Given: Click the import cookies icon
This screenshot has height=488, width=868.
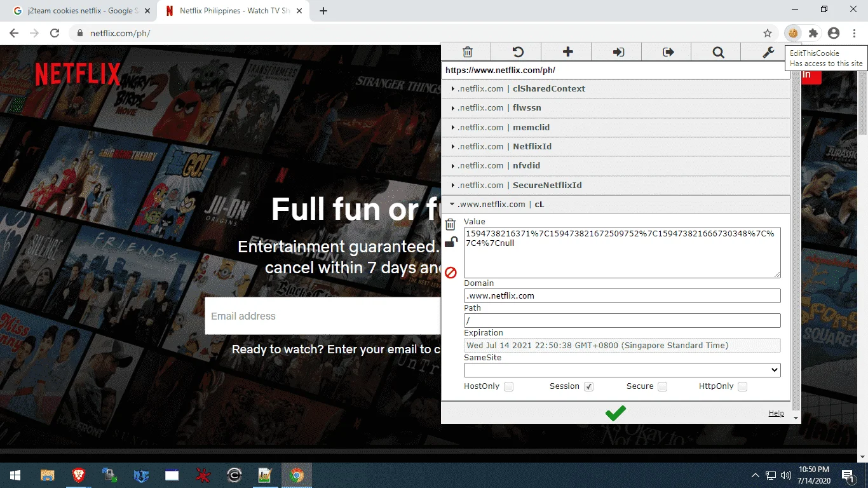Looking at the screenshot, I should tap(618, 52).
